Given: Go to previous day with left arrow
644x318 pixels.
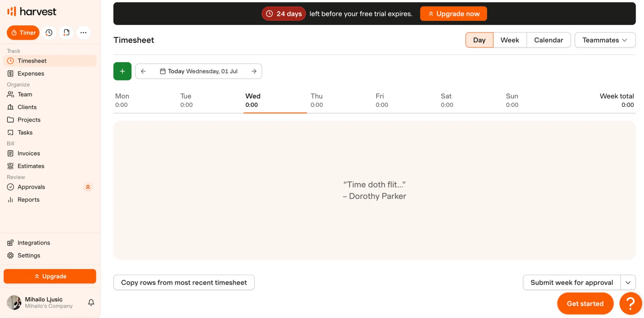Looking at the screenshot, I should pos(143,71).
